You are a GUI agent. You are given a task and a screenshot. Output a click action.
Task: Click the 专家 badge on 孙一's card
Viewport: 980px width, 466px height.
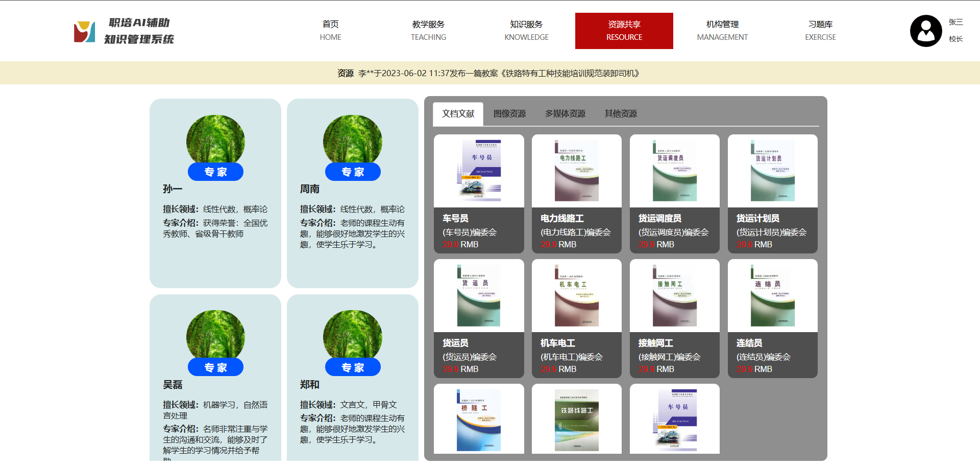coord(215,172)
